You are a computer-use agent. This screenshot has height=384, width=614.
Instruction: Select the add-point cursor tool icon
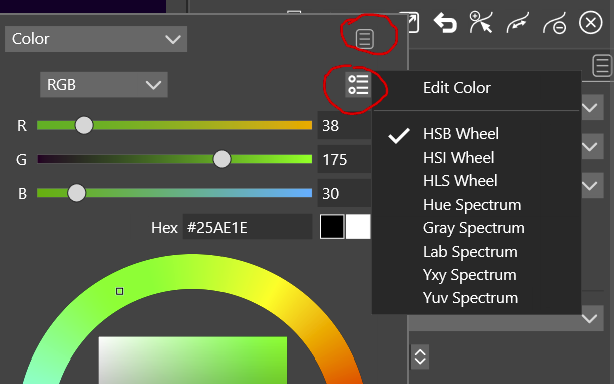tap(480, 22)
